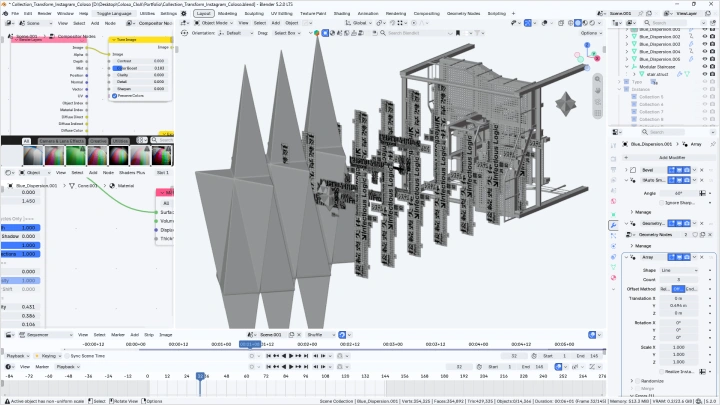Open the Options dropdown in viewport
The image size is (720, 405).
[x=591, y=33]
